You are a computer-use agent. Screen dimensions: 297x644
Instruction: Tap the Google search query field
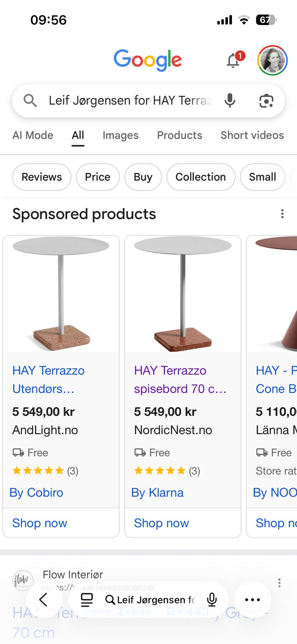[x=129, y=100]
